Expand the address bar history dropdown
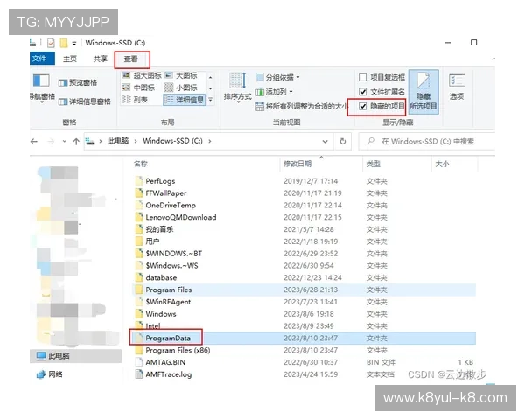 (325, 142)
